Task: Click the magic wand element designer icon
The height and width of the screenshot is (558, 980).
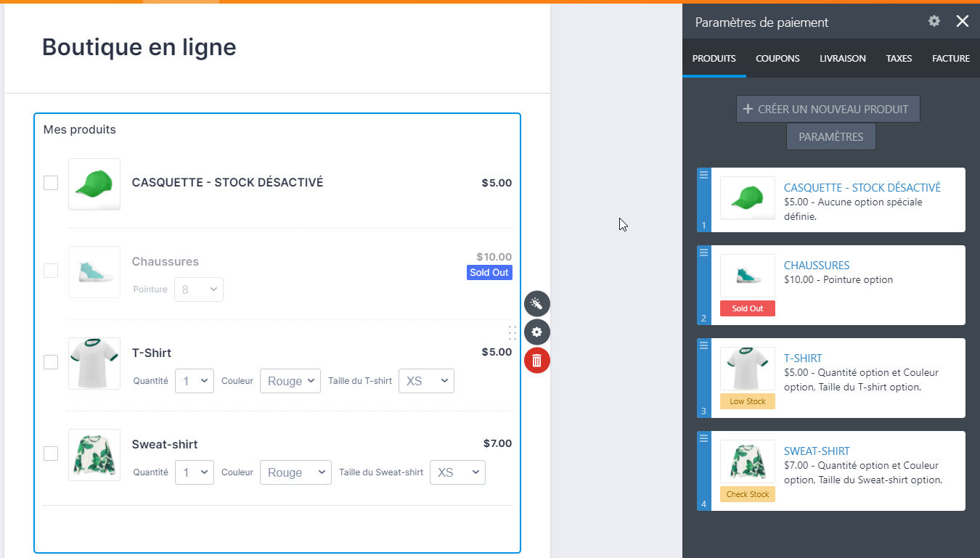Action: pos(537,303)
